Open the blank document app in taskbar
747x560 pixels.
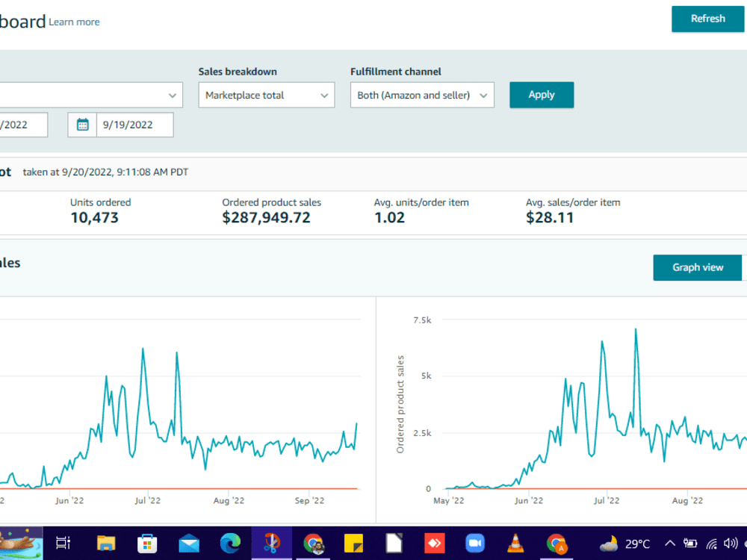click(x=394, y=543)
